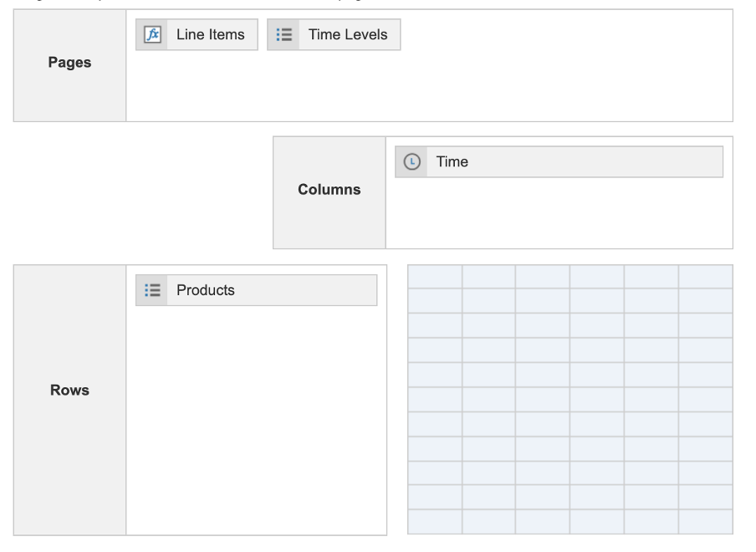Screen dimensions: 756x552
Task: Select the bottom-right cell of preview grid
Action: (x=706, y=522)
